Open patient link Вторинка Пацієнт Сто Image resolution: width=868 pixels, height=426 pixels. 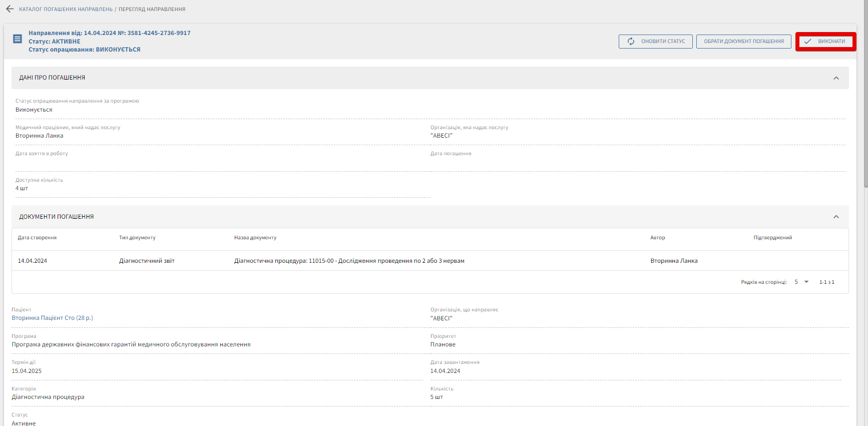point(52,318)
